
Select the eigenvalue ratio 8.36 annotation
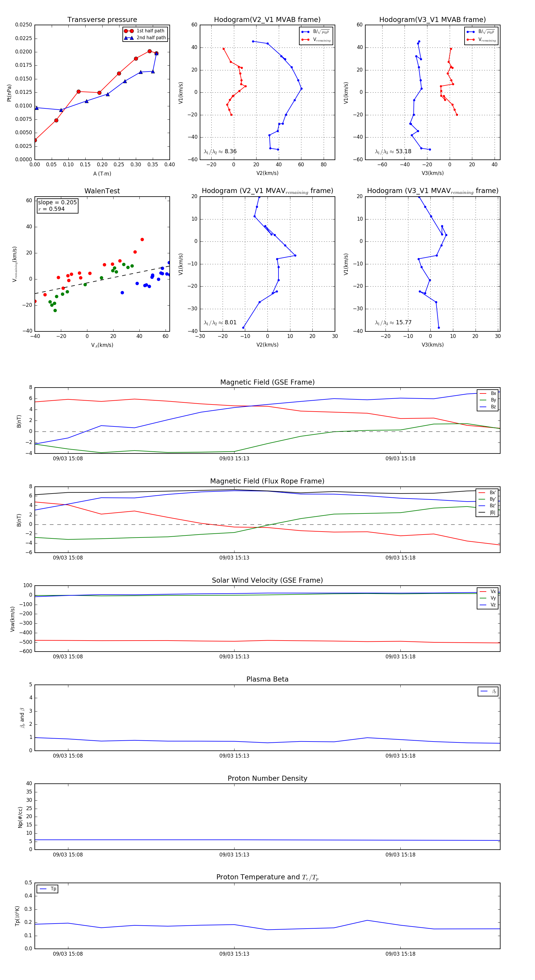click(220, 151)
